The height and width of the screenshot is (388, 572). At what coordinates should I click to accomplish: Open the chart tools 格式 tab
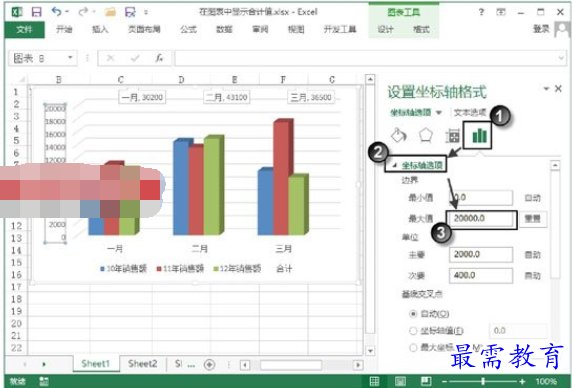tap(421, 30)
